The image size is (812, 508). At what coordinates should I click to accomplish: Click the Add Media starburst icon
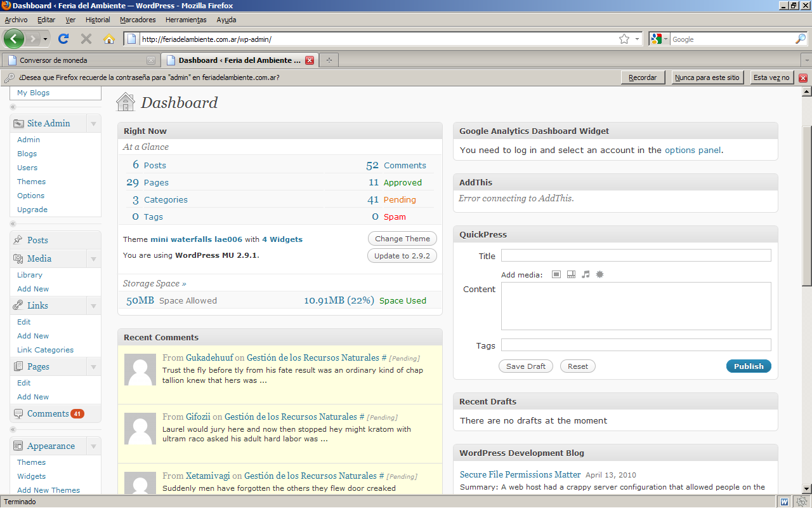click(x=599, y=274)
